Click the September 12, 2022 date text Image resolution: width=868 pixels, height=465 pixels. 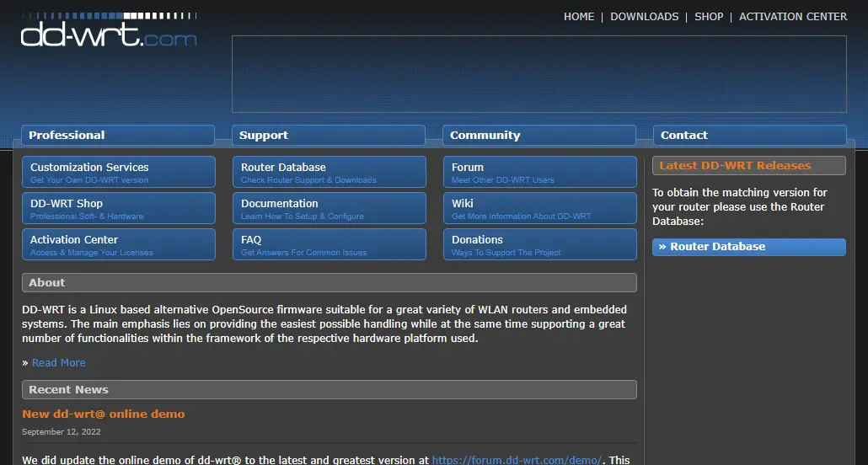point(62,432)
